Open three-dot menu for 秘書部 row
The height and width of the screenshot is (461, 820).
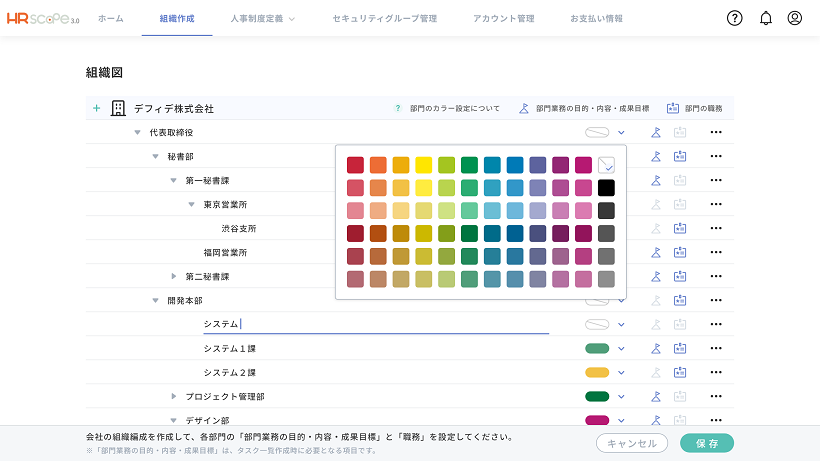tap(716, 156)
